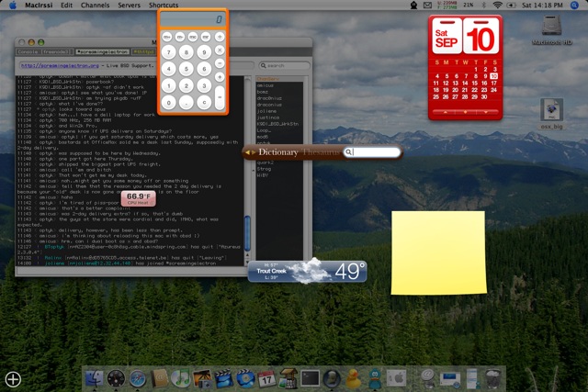Open the Servers menu

click(x=129, y=6)
